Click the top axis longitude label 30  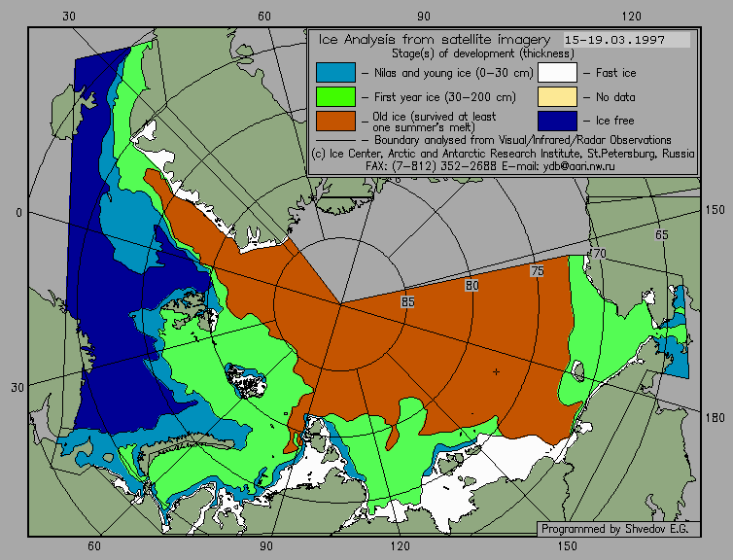[68, 17]
